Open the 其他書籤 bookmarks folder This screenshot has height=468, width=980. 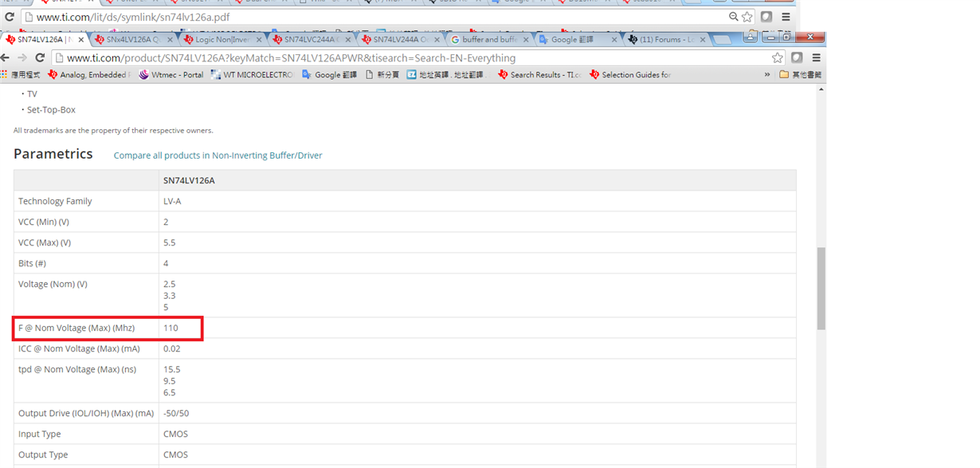[x=801, y=75]
